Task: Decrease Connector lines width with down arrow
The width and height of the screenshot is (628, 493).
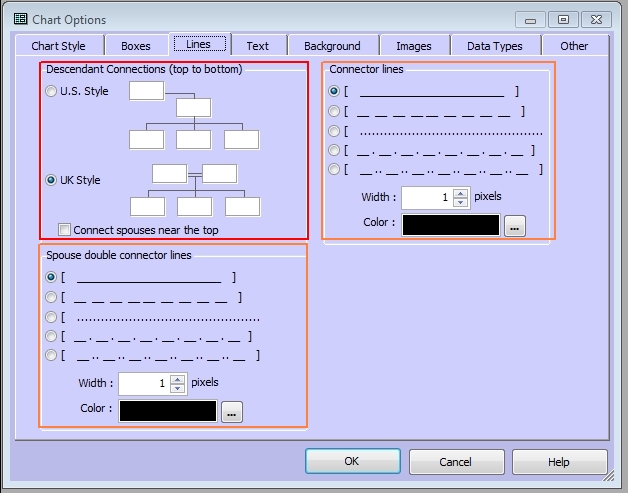Action: coord(461,202)
